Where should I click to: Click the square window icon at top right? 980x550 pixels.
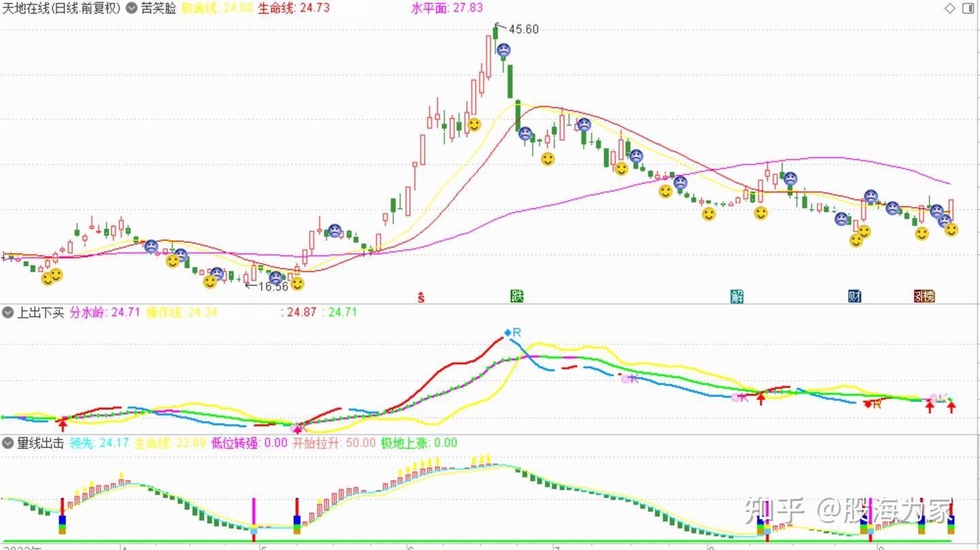(968, 8)
